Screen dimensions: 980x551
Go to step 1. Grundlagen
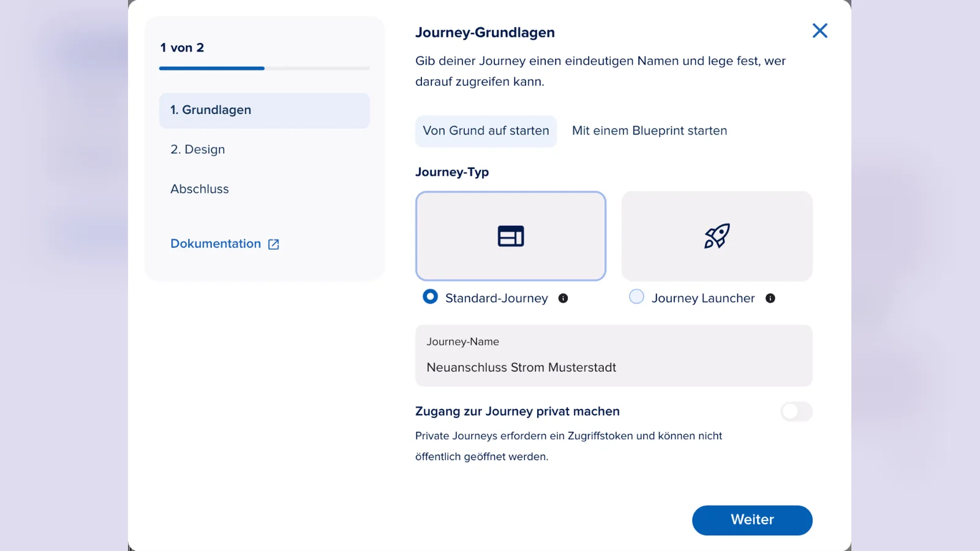coord(265,110)
